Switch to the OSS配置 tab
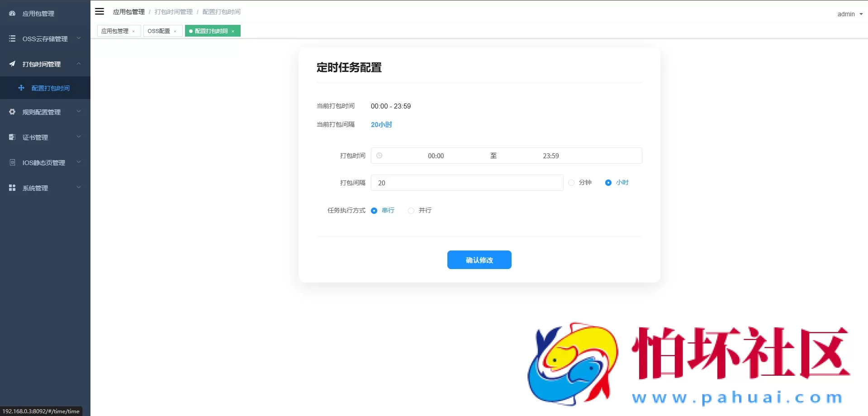The width and height of the screenshot is (868, 416). [x=159, y=31]
